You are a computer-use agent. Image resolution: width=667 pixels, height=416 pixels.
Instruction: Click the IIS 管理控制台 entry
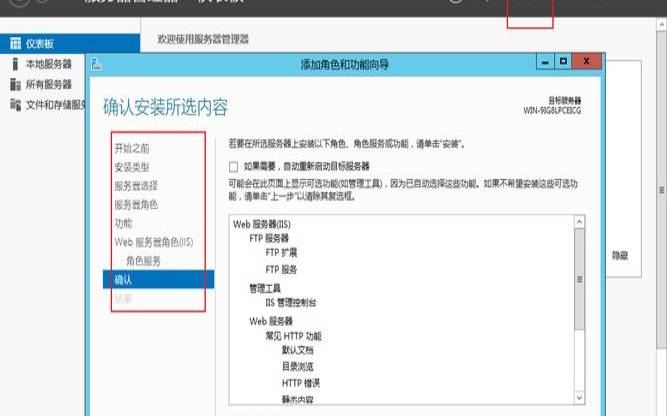tap(291, 303)
